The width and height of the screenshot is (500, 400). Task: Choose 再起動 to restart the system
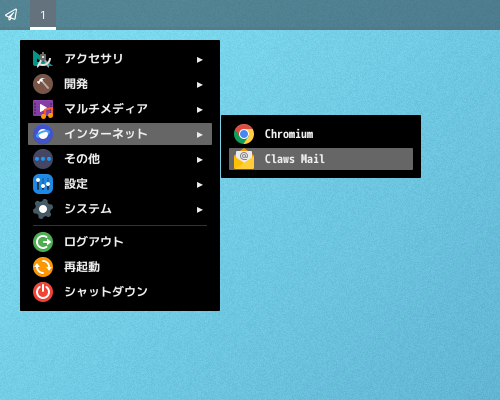[x=120, y=267]
